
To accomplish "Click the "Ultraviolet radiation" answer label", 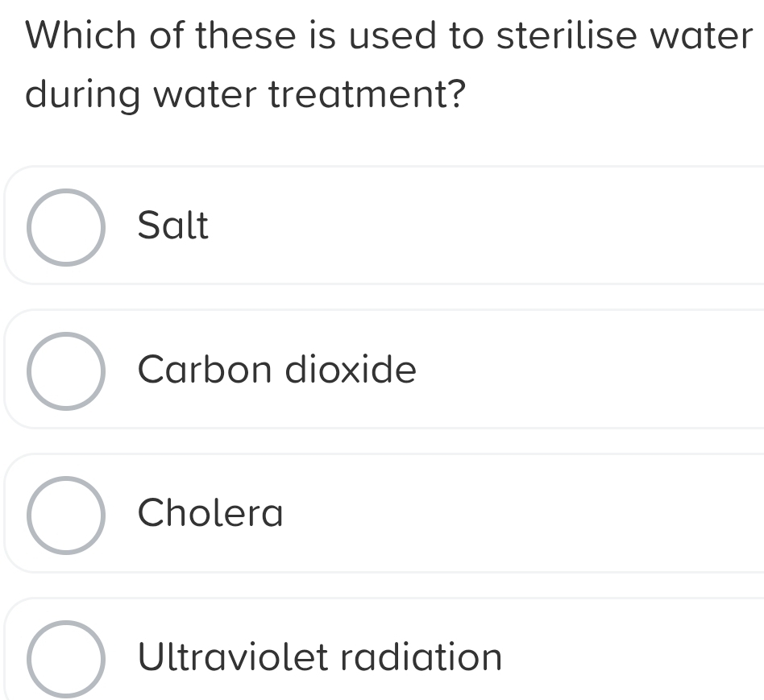I will click(320, 657).
